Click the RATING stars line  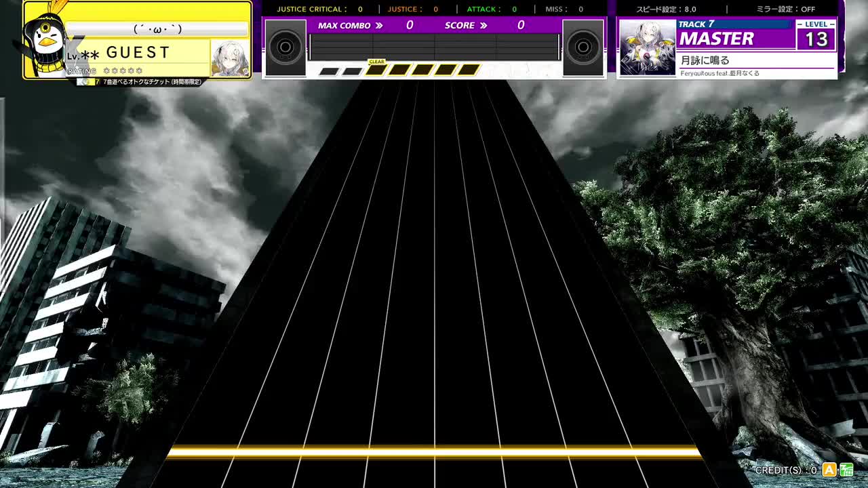105,70
